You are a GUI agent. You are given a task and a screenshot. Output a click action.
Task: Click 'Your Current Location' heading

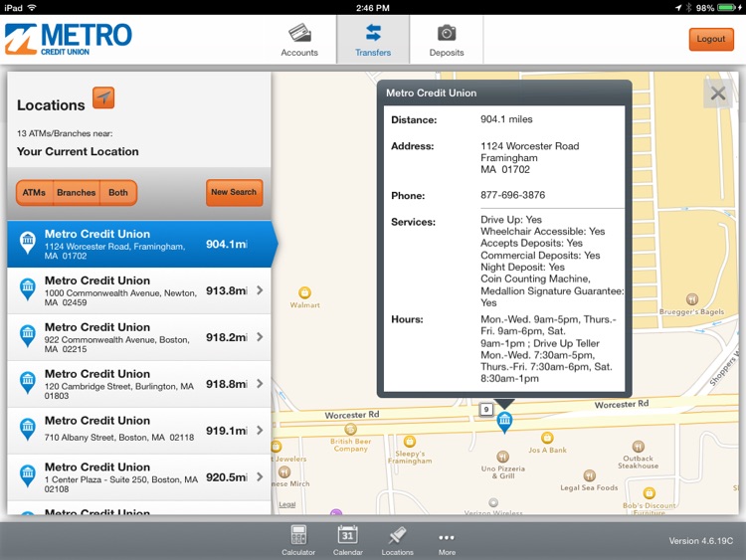[x=78, y=151]
